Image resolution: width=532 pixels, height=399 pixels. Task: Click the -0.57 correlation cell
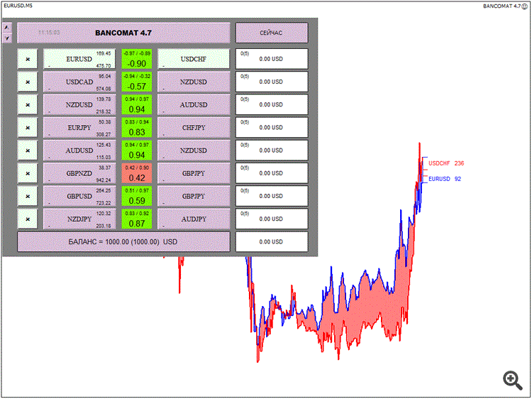pos(137,82)
